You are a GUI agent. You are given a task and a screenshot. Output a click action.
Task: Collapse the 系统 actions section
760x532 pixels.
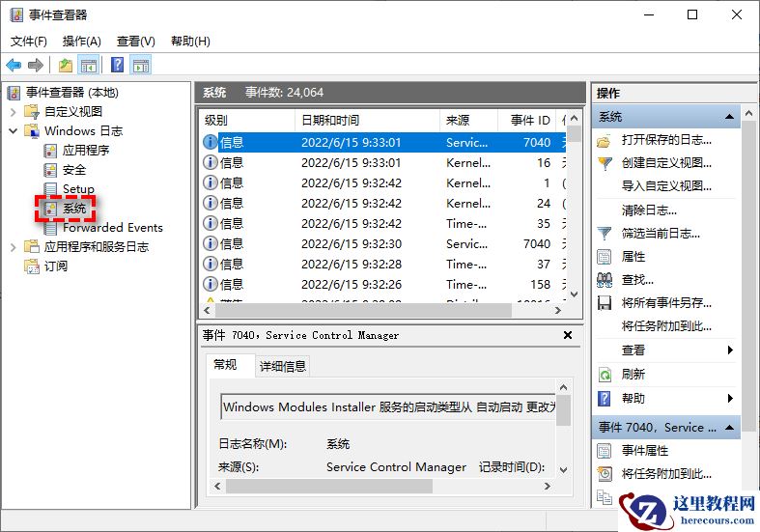coord(729,117)
